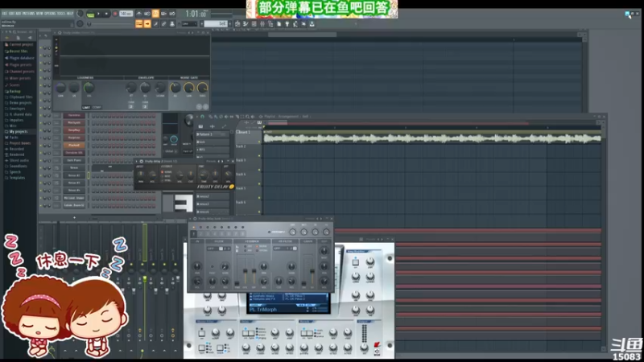Toggle the highlighted countdown before recording icon

[155, 14]
